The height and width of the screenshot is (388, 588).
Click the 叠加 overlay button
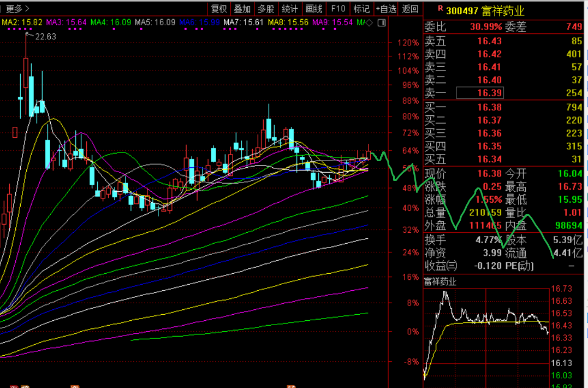pos(242,9)
